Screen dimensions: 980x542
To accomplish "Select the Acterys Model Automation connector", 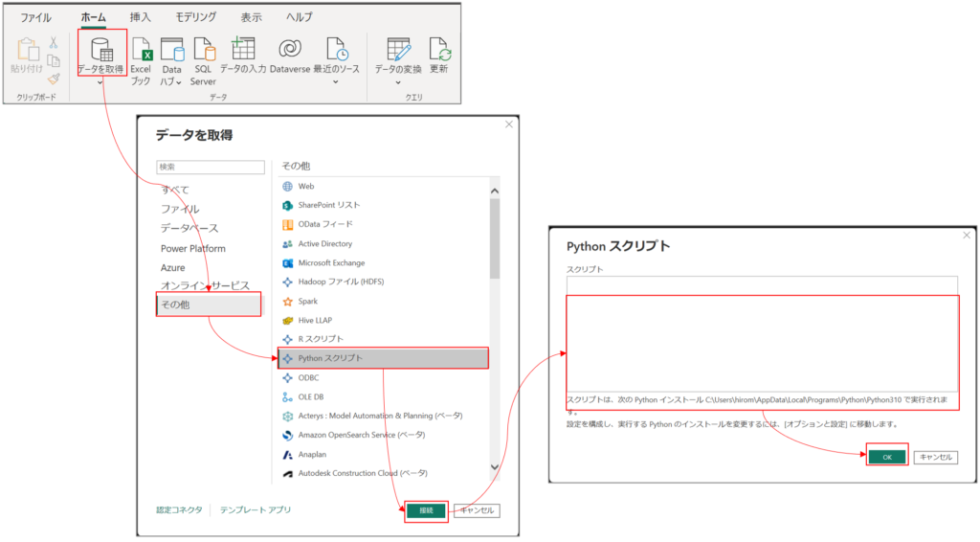I will (x=383, y=416).
